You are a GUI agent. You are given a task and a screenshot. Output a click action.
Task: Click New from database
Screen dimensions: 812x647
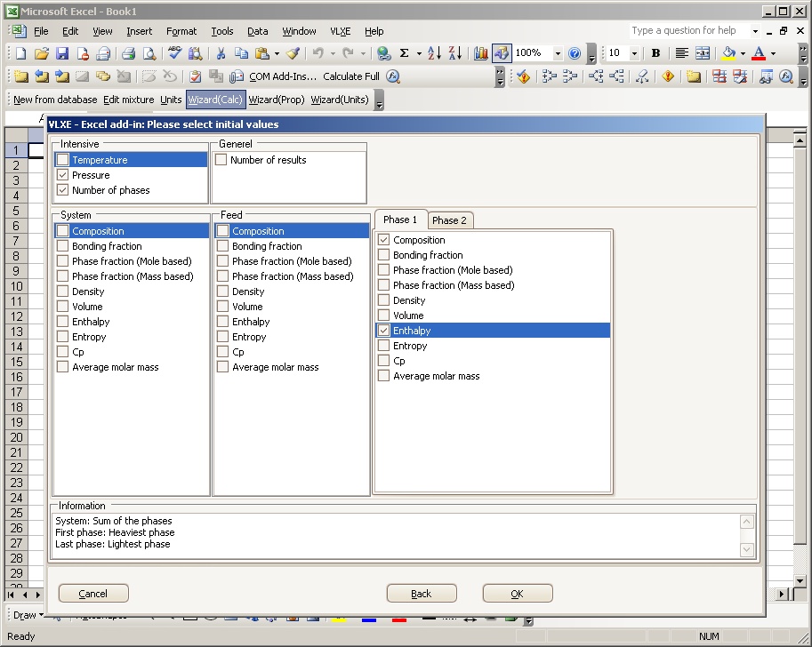point(55,100)
